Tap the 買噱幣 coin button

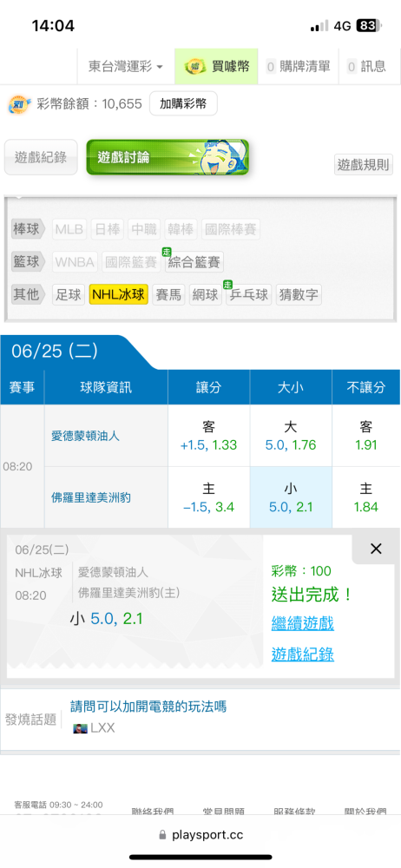(217, 67)
